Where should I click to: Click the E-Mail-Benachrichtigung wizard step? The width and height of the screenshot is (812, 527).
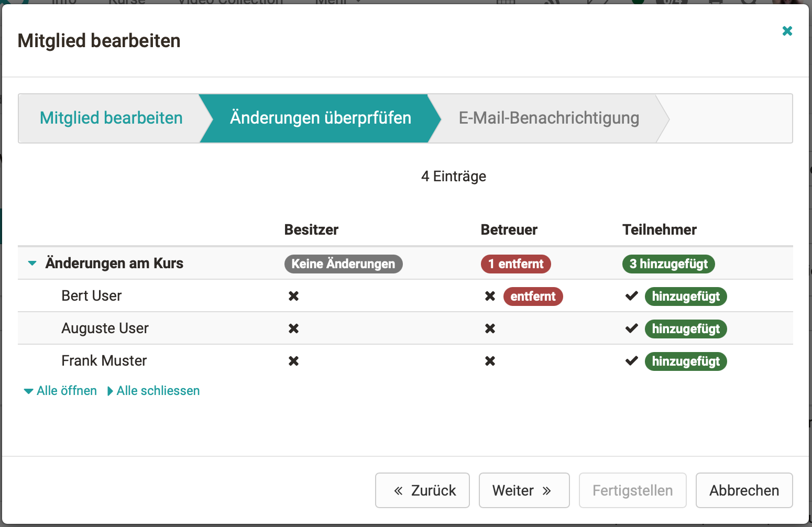(x=548, y=118)
